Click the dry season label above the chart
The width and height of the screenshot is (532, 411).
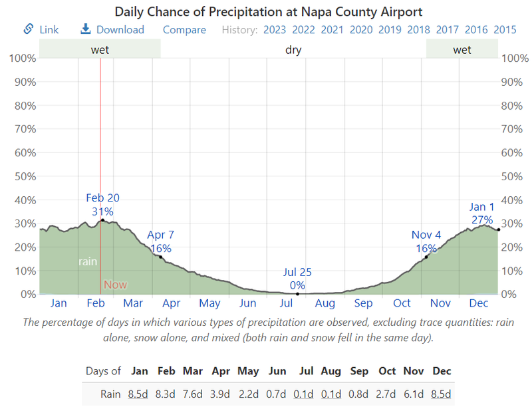[x=293, y=49]
